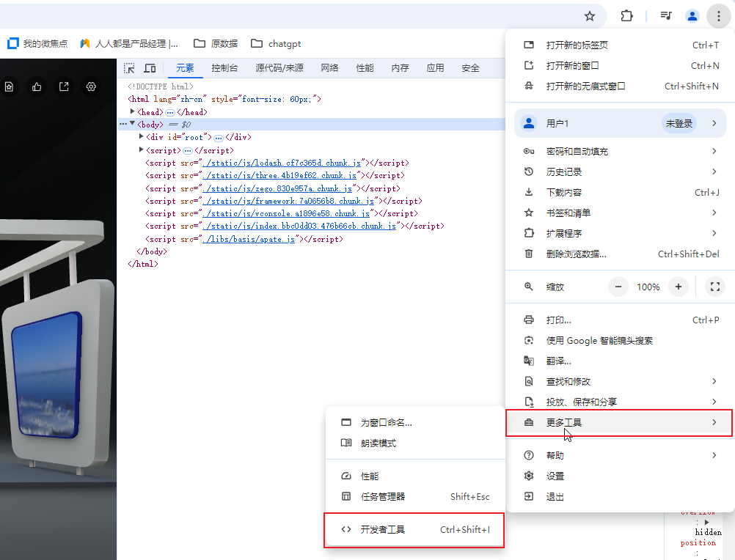The width and height of the screenshot is (735, 560).
Task: Click the zoom out minus button
Action: pyautogui.click(x=618, y=287)
